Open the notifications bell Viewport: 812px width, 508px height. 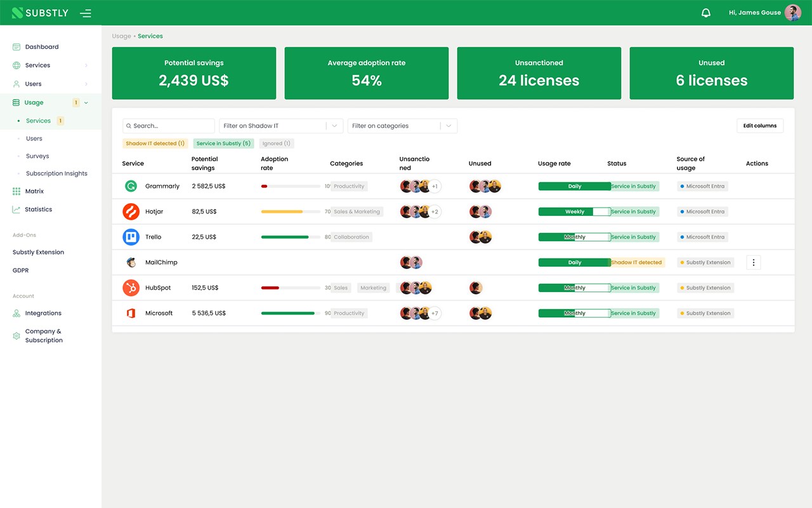click(706, 13)
